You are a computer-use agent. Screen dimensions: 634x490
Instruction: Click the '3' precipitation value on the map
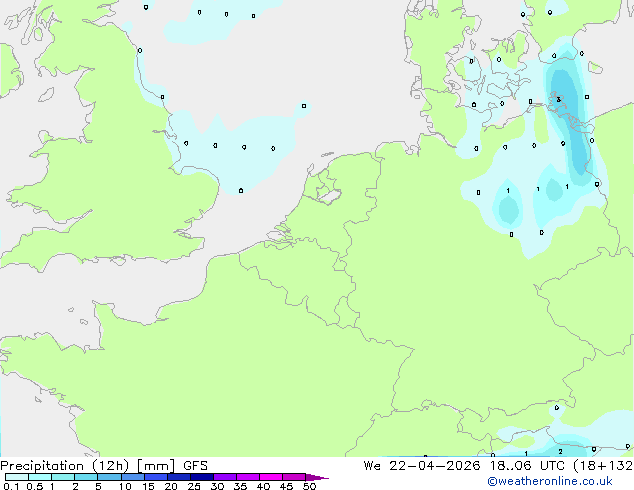point(558,99)
